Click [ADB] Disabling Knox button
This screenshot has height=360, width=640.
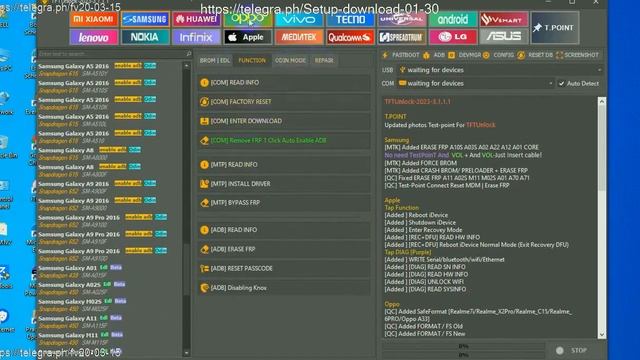click(284, 288)
